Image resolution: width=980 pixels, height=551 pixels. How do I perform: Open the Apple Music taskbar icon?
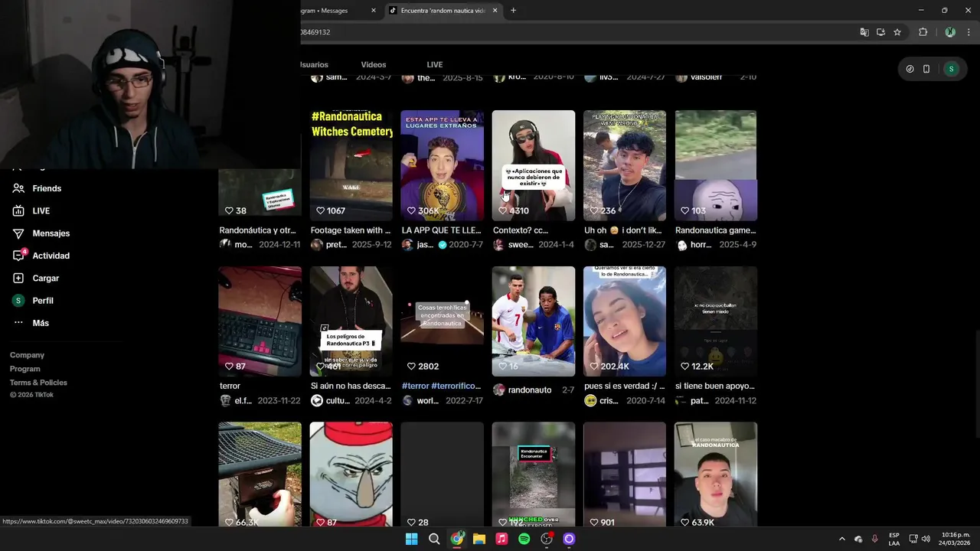pyautogui.click(x=501, y=539)
